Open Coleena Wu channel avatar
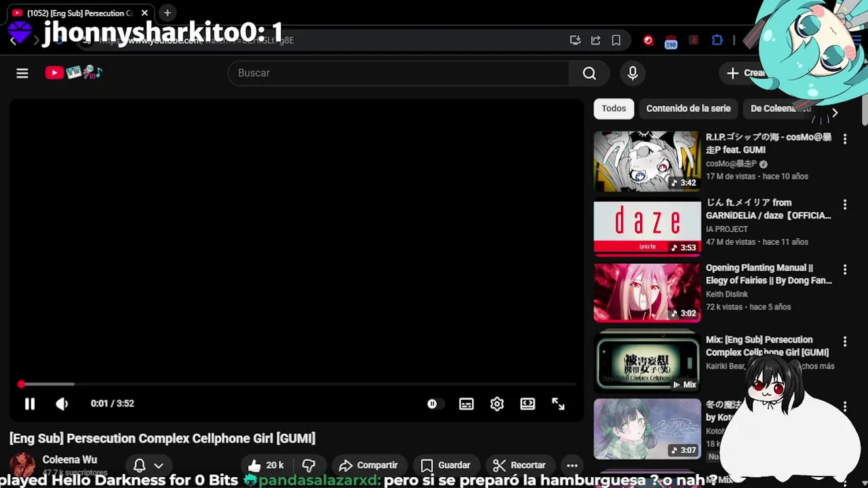 click(x=22, y=466)
